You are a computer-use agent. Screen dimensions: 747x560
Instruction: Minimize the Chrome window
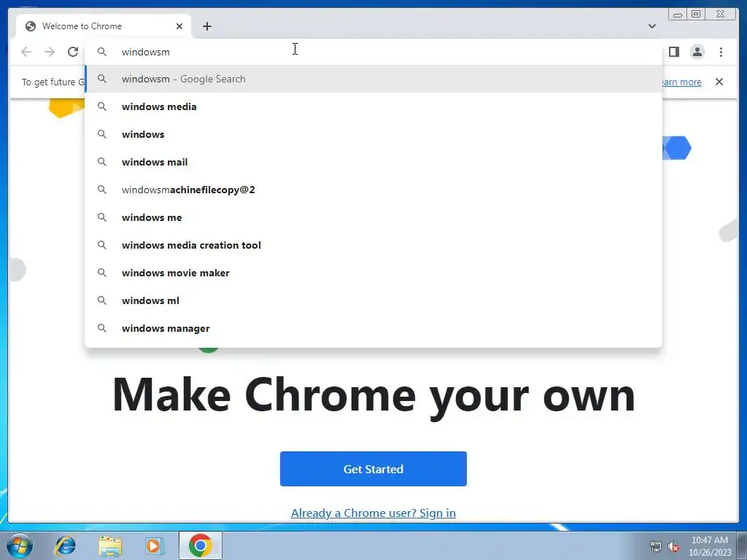[678, 15]
